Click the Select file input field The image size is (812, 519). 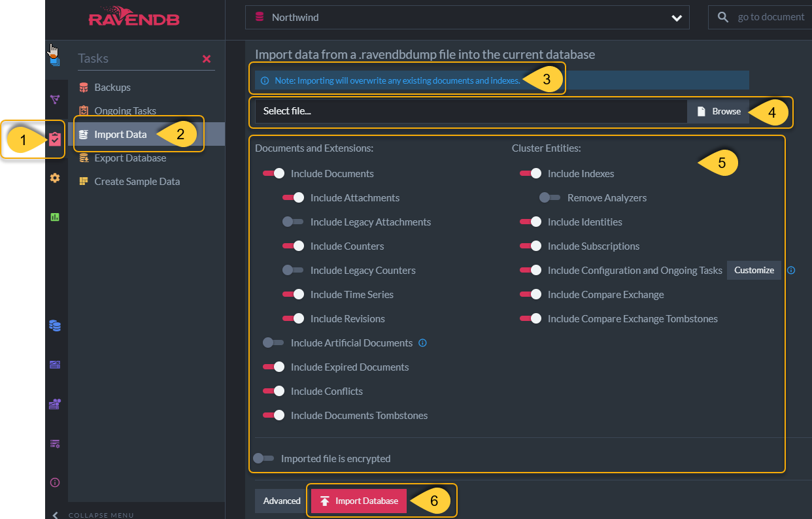tap(471, 111)
